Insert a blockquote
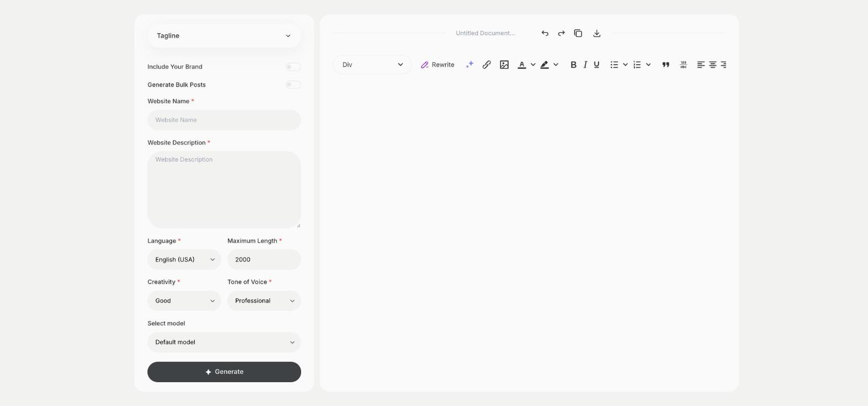The height and width of the screenshot is (406, 868). (x=666, y=65)
